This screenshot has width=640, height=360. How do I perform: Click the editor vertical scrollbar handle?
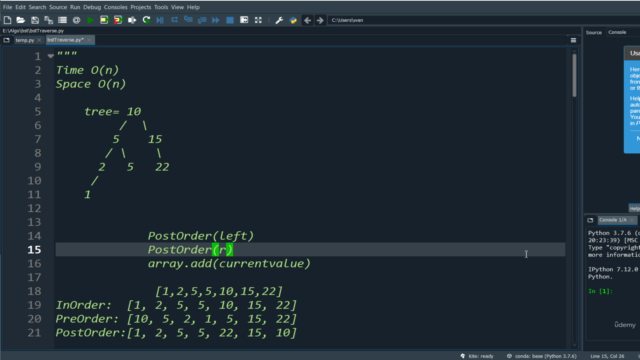coord(574,76)
